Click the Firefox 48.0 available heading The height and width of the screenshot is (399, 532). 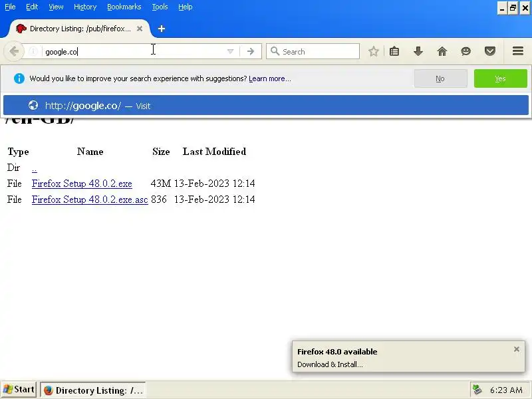point(337,352)
